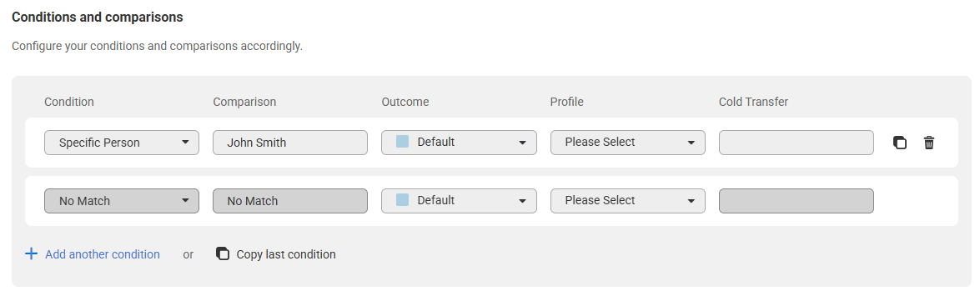The image size is (980, 306).
Task: Click the duplicate icon for John Smith row
Action: (899, 143)
